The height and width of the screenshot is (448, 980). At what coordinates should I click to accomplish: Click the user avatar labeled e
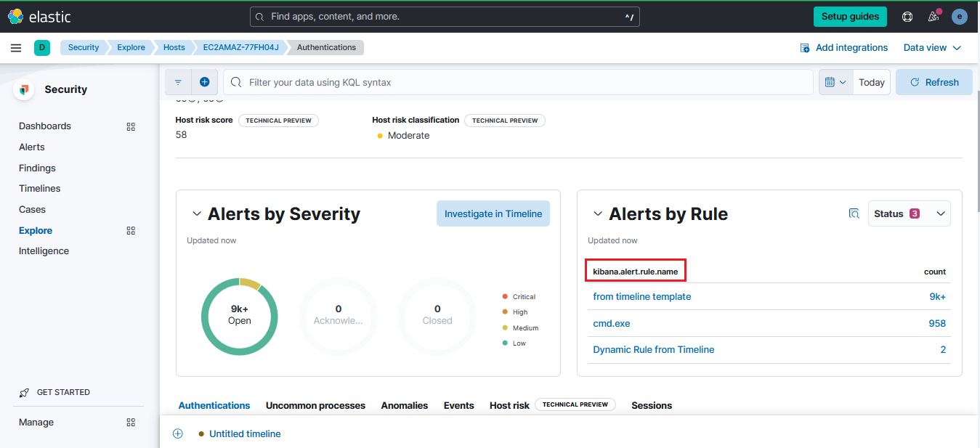click(959, 16)
